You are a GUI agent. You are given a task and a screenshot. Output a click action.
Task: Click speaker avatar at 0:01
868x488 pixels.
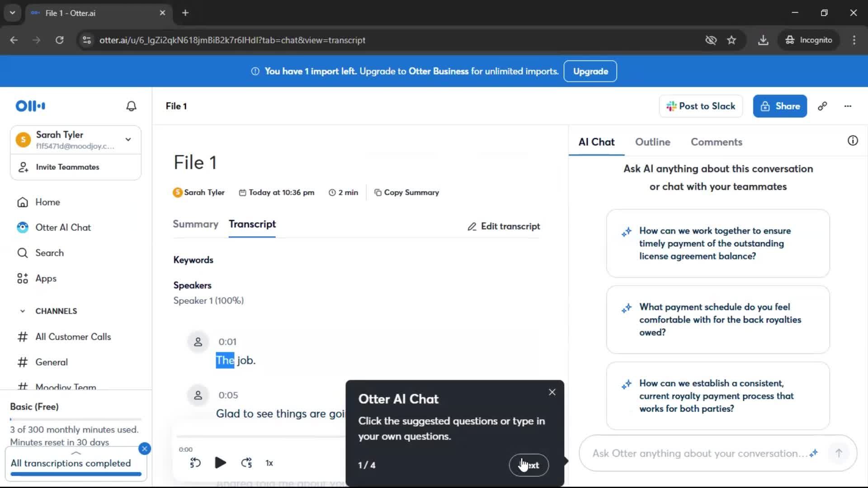pyautogui.click(x=198, y=342)
